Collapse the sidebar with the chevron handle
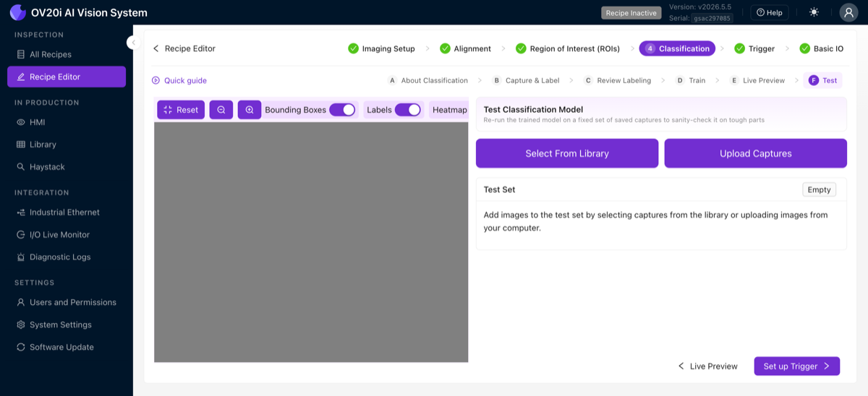 pyautogui.click(x=132, y=43)
